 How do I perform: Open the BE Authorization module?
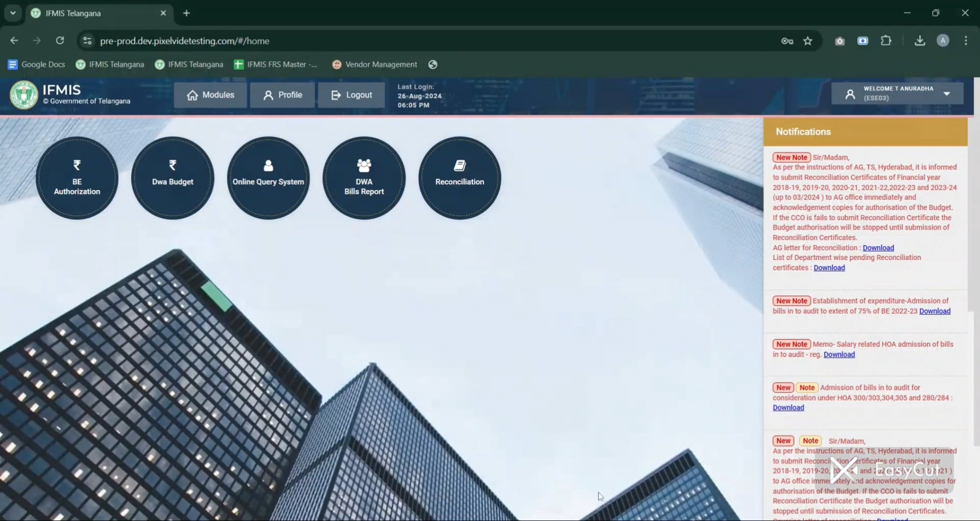click(76, 178)
